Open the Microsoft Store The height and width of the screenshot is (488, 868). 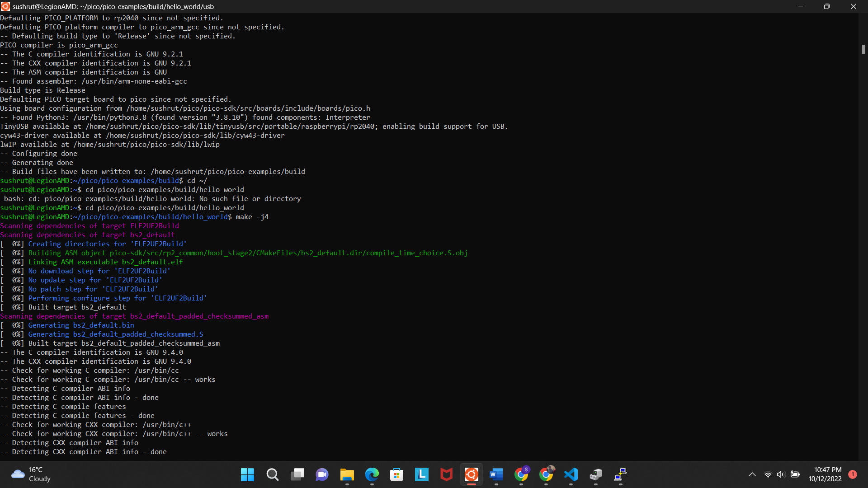pyautogui.click(x=396, y=474)
